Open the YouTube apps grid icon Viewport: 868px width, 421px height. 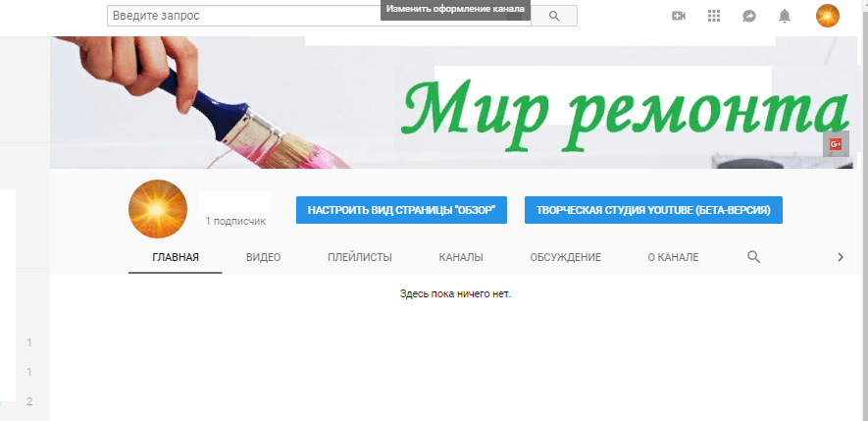coord(714,16)
